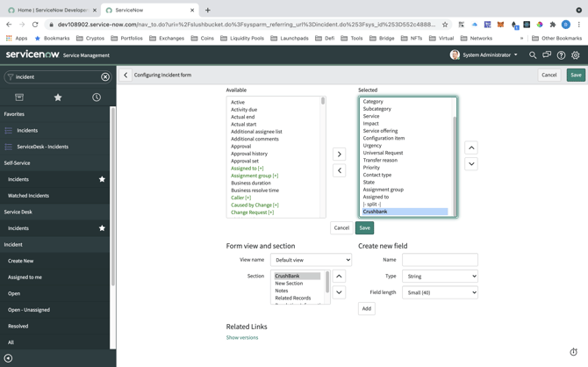Image resolution: width=588 pixels, height=367 pixels.
Task: Switch to navigator Favorites star tab
Action: tap(58, 97)
